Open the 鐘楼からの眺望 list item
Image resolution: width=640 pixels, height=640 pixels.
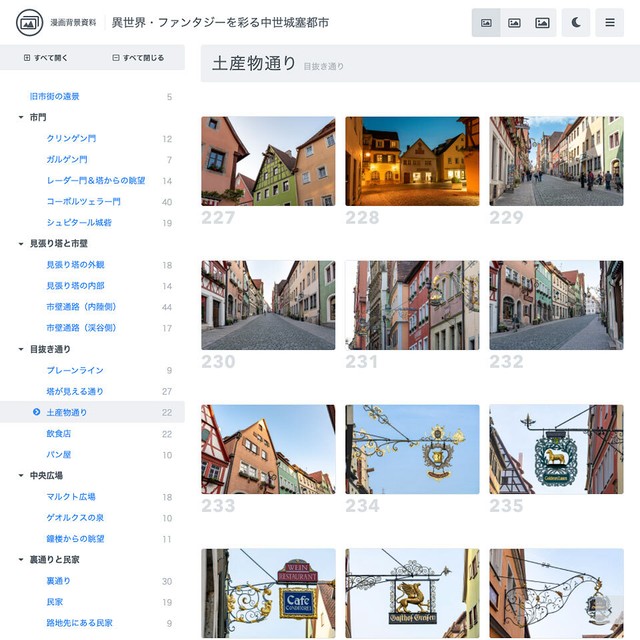click(x=75, y=539)
